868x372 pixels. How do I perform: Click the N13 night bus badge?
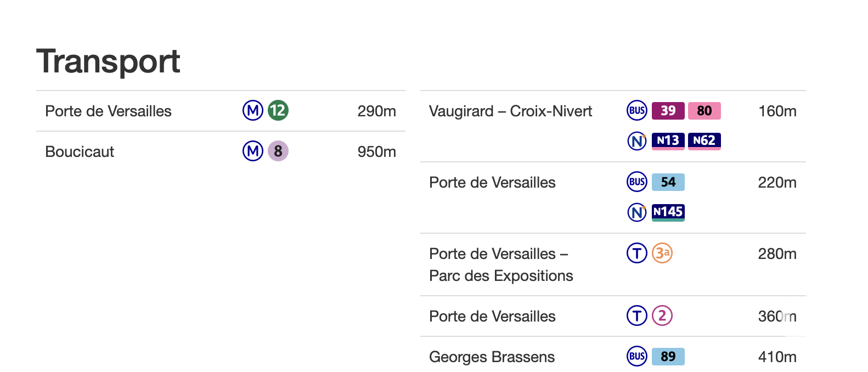tap(668, 141)
